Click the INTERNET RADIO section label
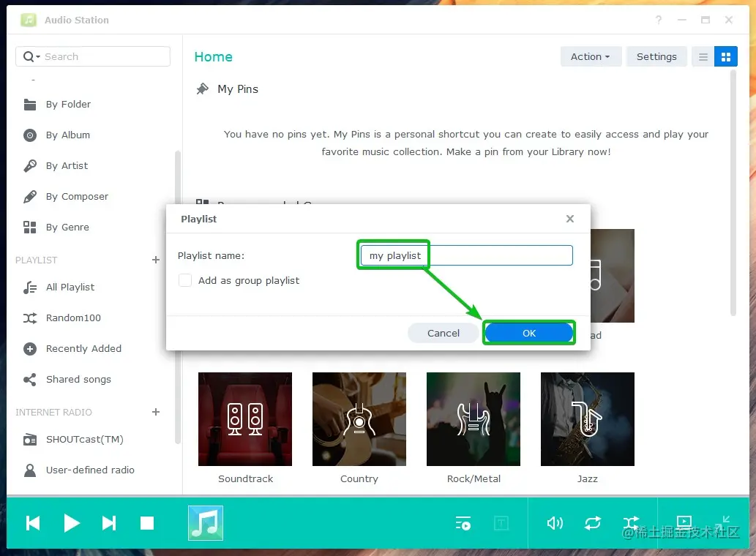The image size is (756, 556). [x=53, y=413]
